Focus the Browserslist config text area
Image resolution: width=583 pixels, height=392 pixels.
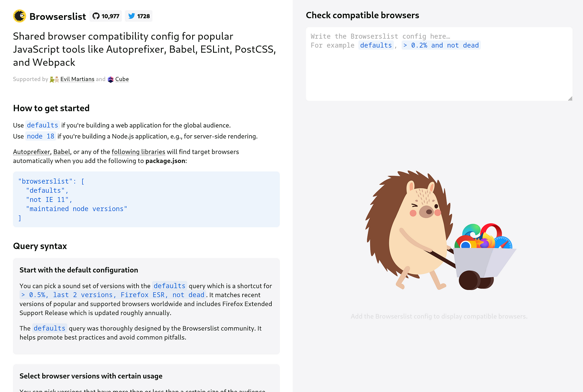439,64
